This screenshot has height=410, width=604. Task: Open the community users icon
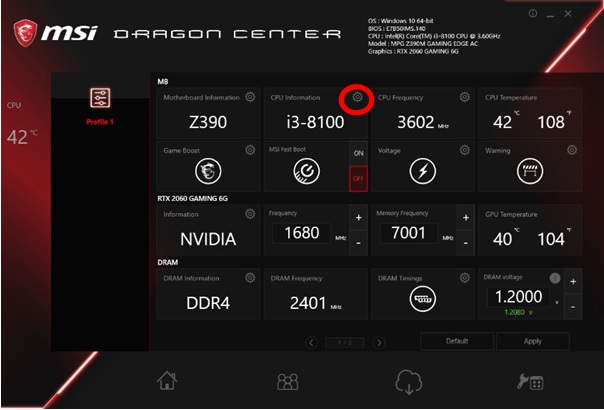(x=288, y=381)
